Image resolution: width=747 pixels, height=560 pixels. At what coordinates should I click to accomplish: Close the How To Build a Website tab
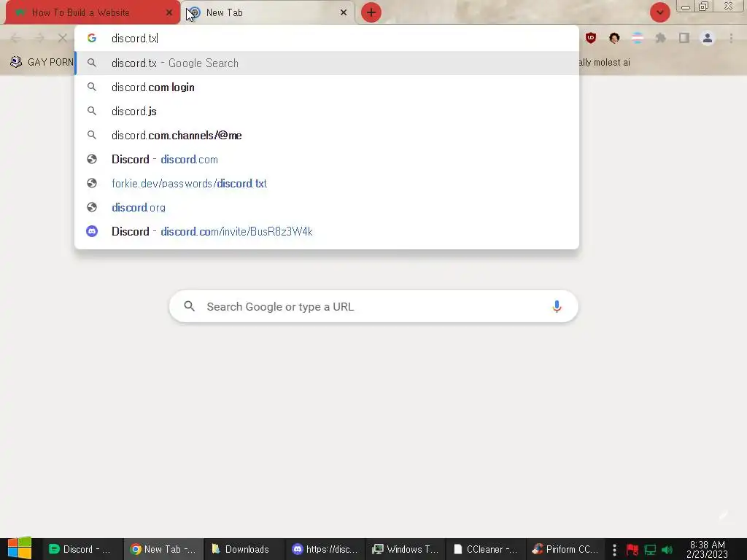169,13
